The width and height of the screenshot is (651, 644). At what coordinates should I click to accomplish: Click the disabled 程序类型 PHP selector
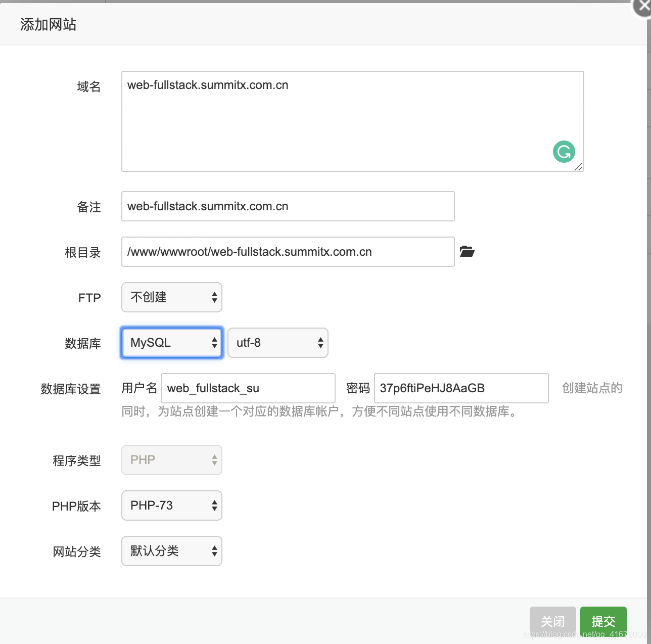(x=171, y=460)
